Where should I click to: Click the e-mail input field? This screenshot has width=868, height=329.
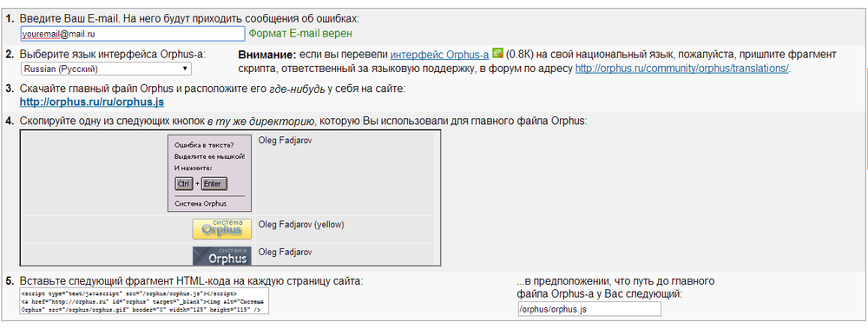[132, 34]
